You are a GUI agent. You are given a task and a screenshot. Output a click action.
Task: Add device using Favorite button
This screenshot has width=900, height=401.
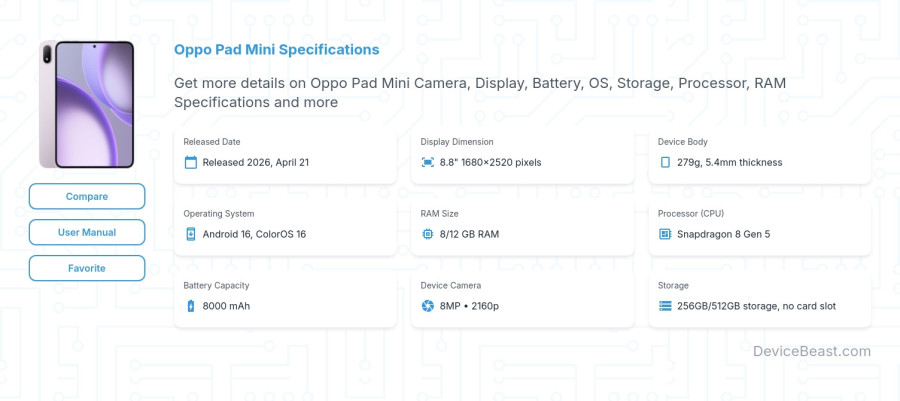pyautogui.click(x=87, y=268)
